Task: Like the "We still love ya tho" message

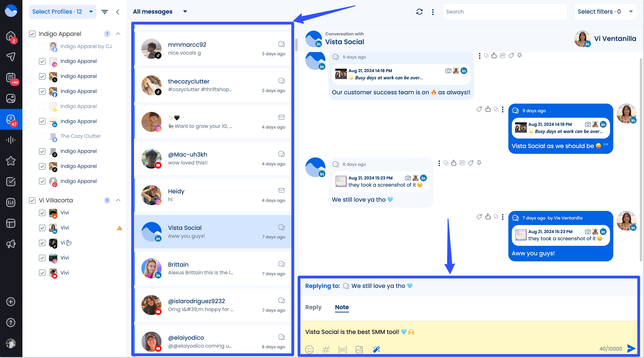Action: click(454, 163)
